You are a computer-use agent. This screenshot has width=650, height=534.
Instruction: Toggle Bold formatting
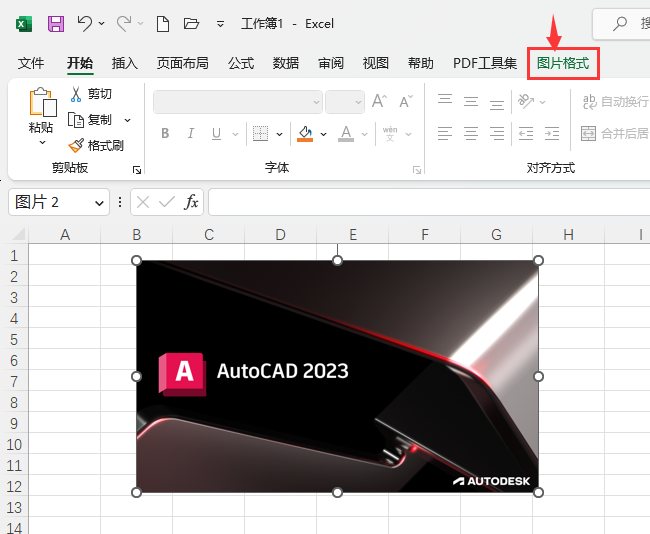[165, 134]
